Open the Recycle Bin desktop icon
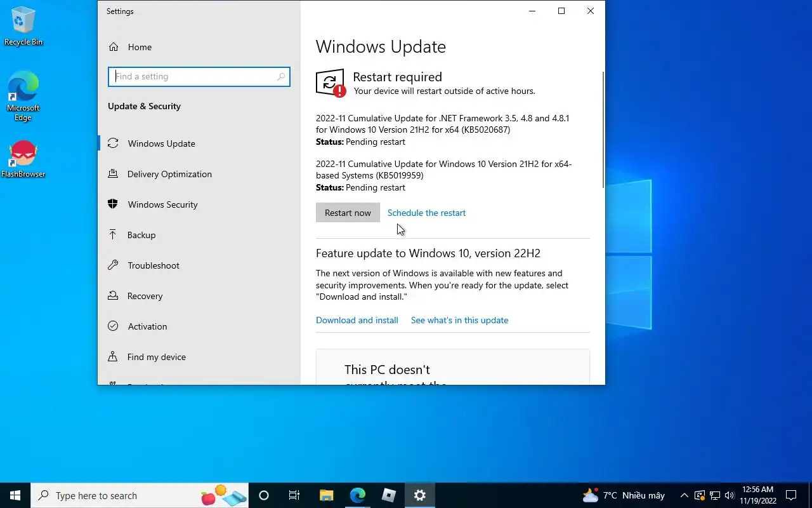Image resolution: width=812 pixels, height=508 pixels. (23, 27)
